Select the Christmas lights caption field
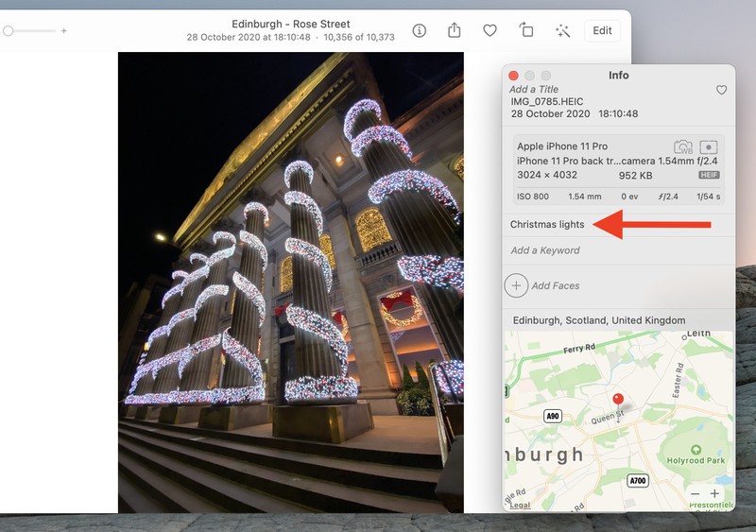 point(547,225)
